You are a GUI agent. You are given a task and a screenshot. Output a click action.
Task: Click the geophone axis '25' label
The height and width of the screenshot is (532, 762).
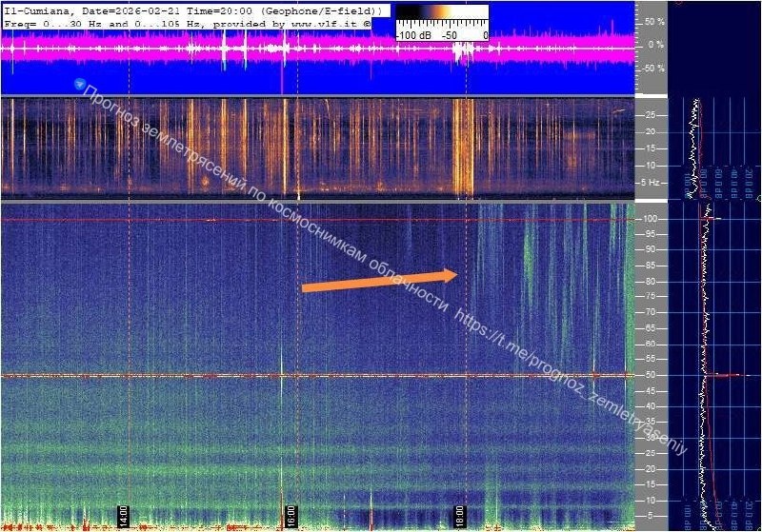point(651,115)
